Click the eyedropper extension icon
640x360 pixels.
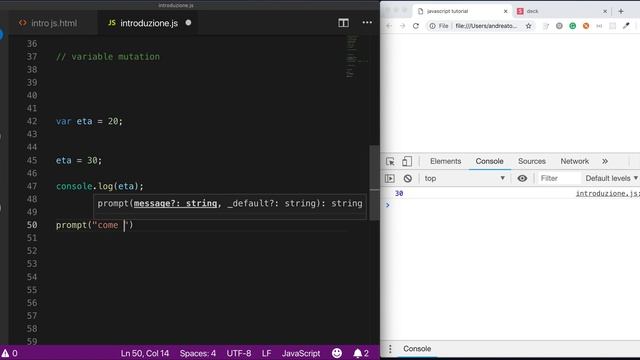pyautogui.click(x=626, y=26)
